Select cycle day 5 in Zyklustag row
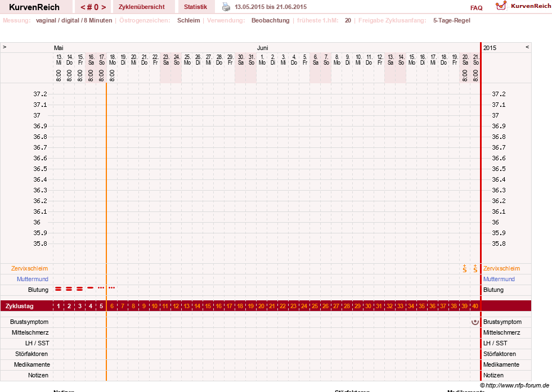552x392 pixels. point(101,306)
